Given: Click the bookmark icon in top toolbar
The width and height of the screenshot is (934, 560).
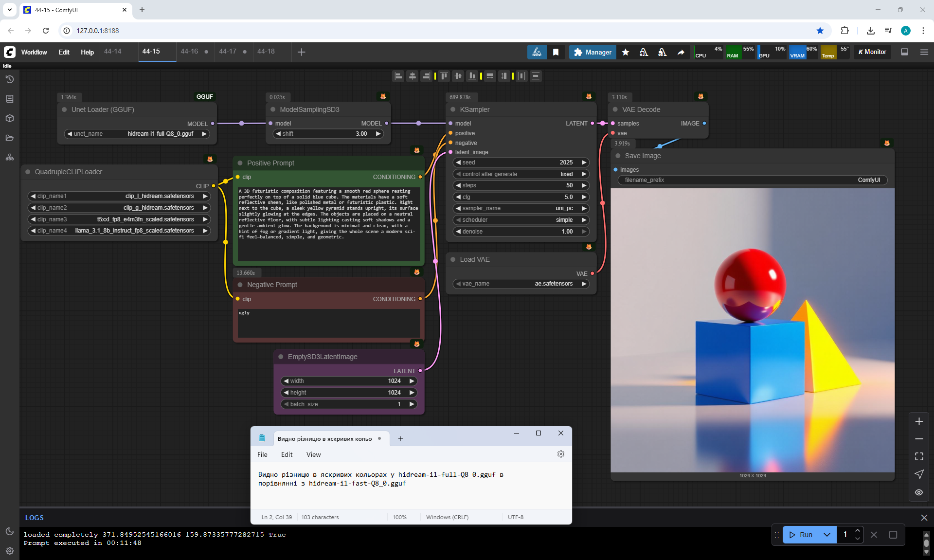Looking at the screenshot, I should pos(556,52).
